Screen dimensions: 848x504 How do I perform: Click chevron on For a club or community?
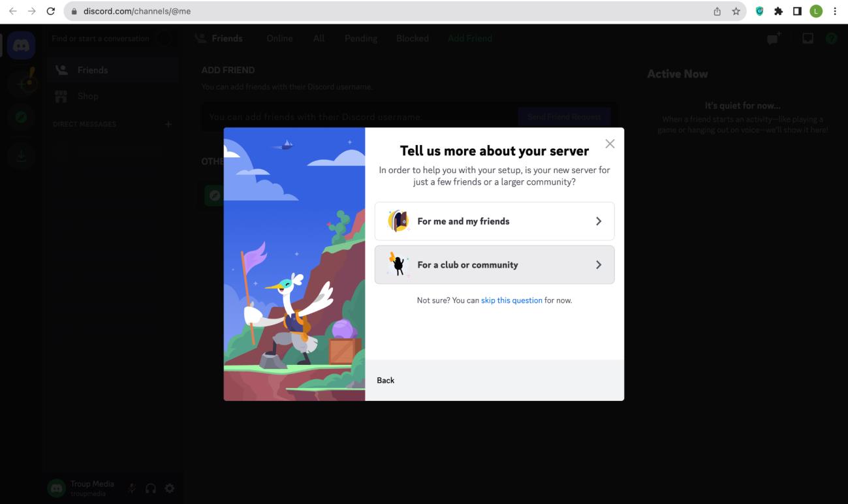(x=599, y=265)
